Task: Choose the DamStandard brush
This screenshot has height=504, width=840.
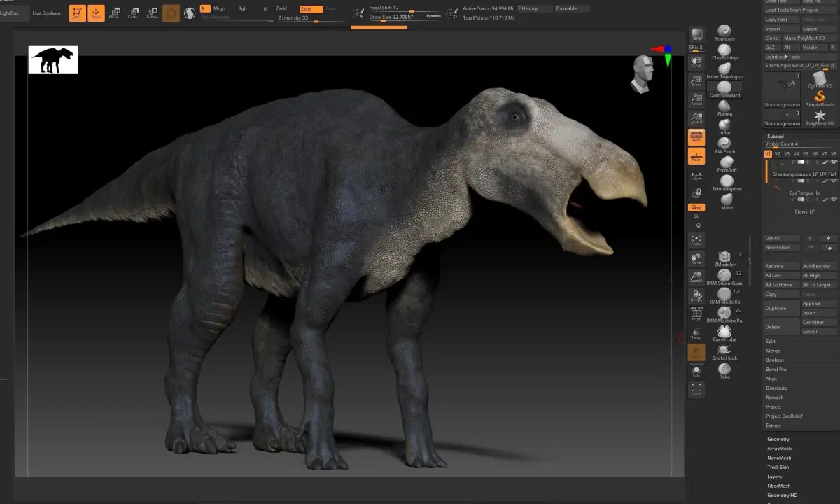Action: (724, 89)
